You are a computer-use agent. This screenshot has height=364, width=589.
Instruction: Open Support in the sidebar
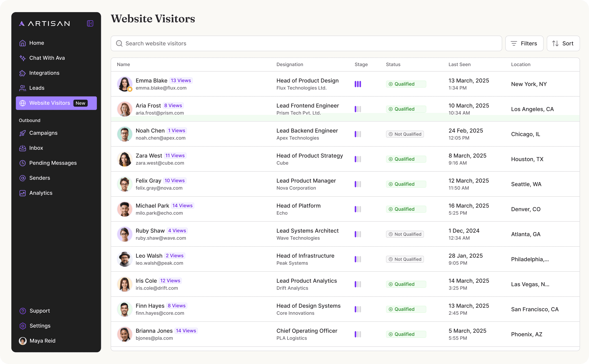coord(39,311)
